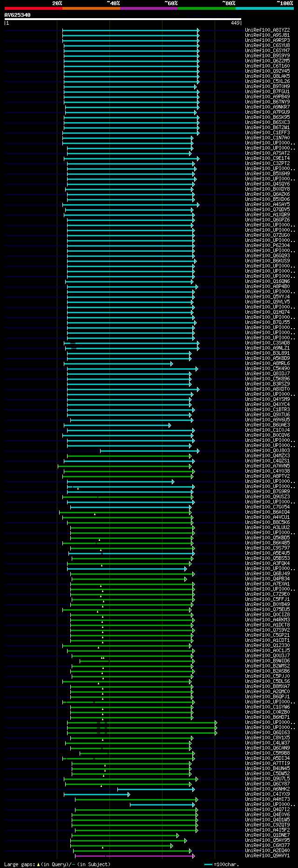Select the UniRef100_A4HI73 label
The height and width of the screenshot is (868, 298).
click(267, 799)
